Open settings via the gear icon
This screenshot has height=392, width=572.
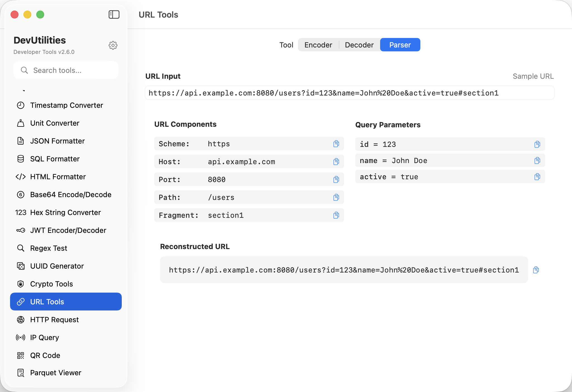113,45
